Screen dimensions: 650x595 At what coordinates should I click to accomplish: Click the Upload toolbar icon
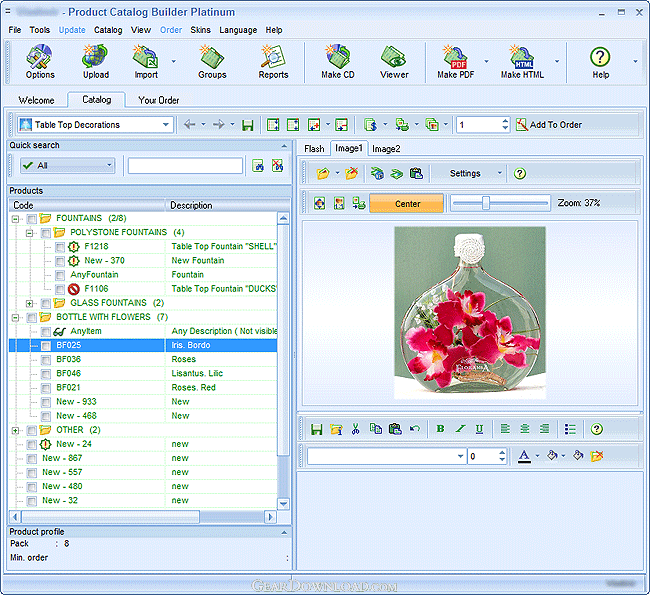pyautogui.click(x=95, y=62)
